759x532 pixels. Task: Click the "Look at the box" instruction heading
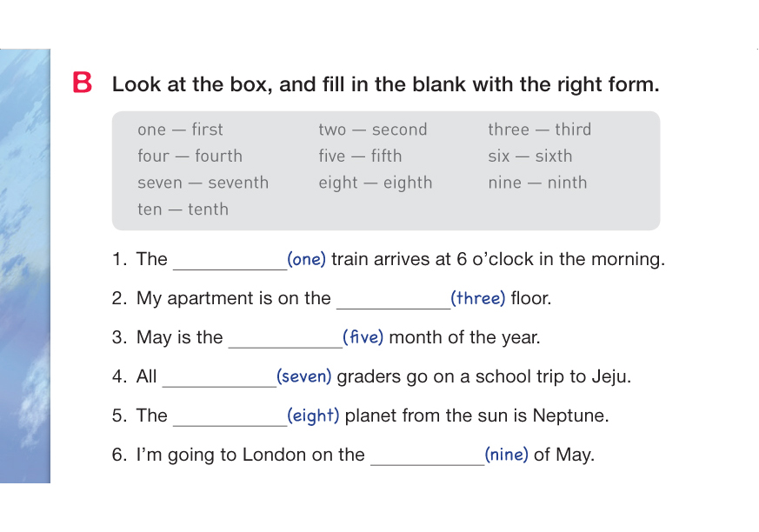pyautogui.click(x=385, y=85)
